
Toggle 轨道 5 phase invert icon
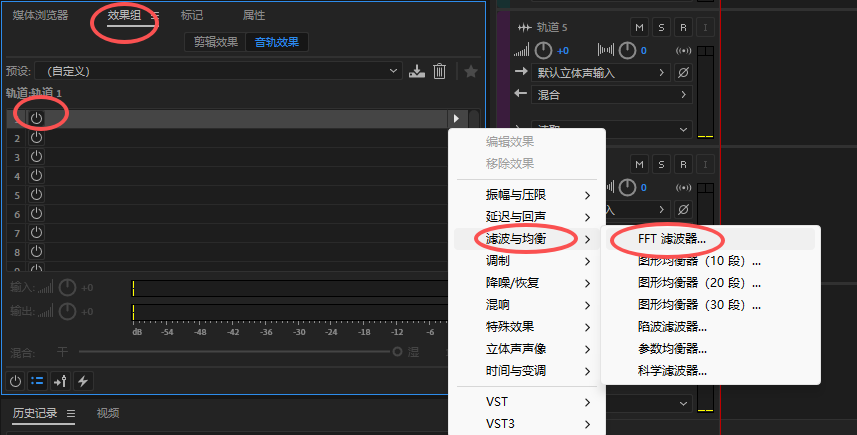pyautogui.click(x=683, y=73)
